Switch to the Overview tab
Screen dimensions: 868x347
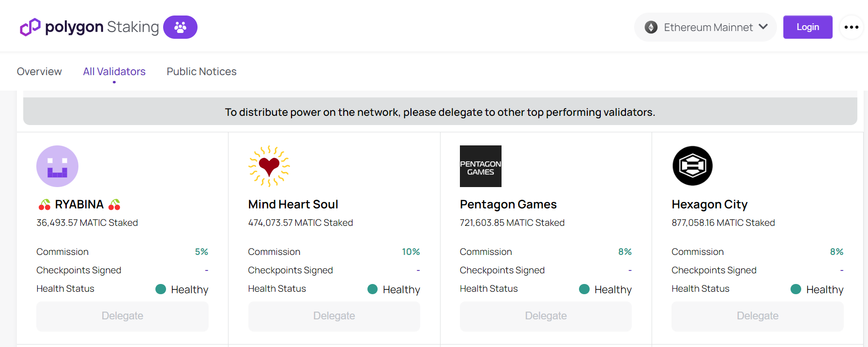(x=39, y=72)
